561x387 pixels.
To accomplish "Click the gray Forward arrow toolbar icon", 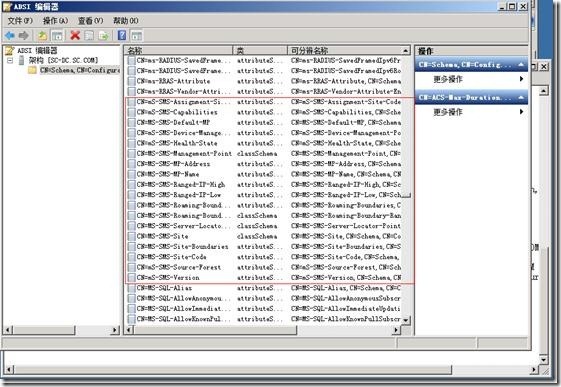I will point(24,35).
